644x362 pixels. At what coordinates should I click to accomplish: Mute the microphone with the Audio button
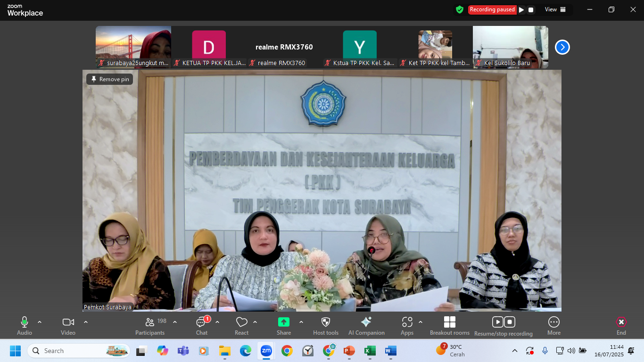pos(25,326)
